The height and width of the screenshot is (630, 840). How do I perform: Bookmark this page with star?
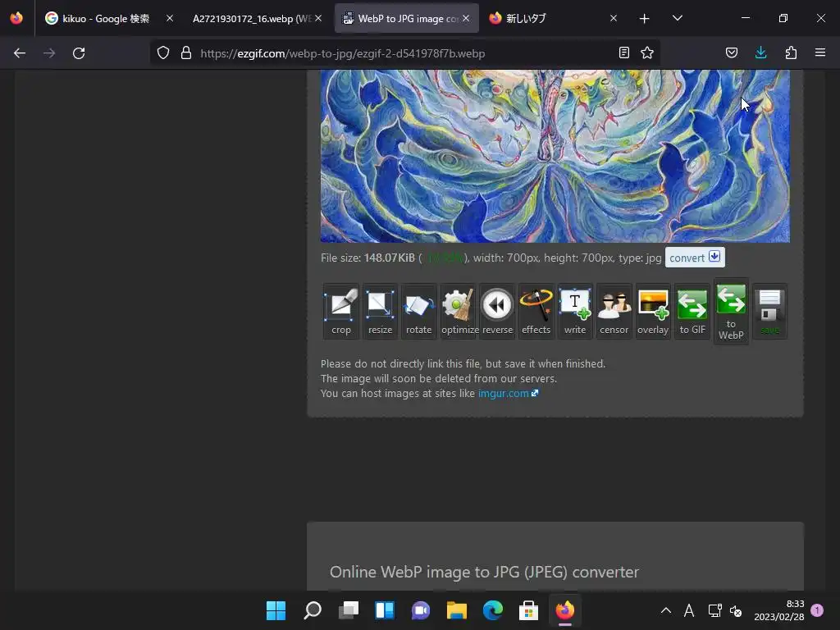click(647, 53)
